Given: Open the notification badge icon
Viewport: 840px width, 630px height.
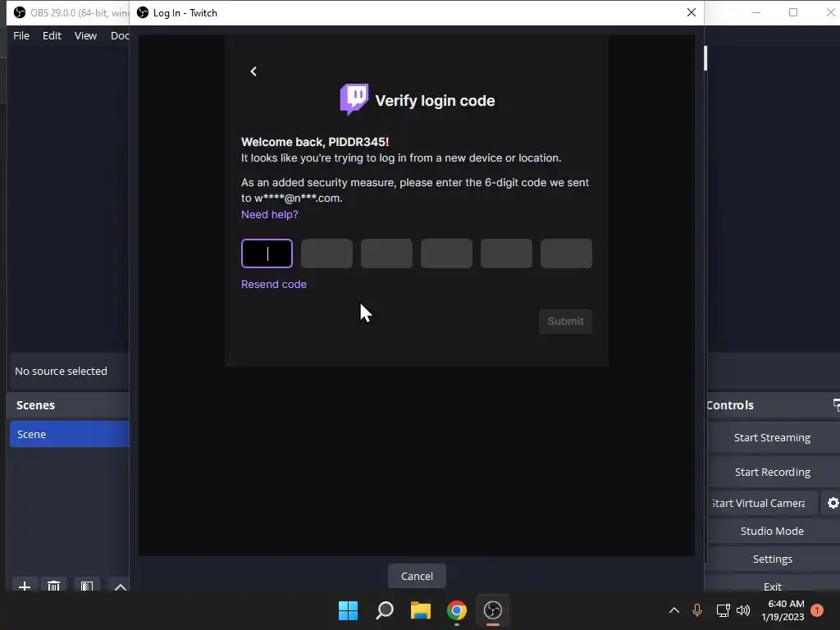Looking at the screenshot, I should (817, 610).
